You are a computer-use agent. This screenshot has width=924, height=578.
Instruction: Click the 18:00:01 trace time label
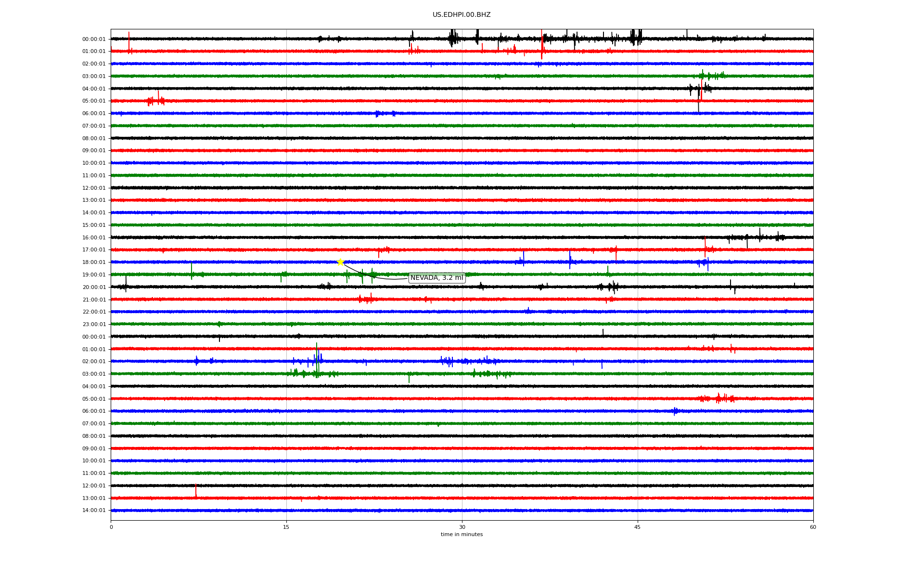pos(94,263)
